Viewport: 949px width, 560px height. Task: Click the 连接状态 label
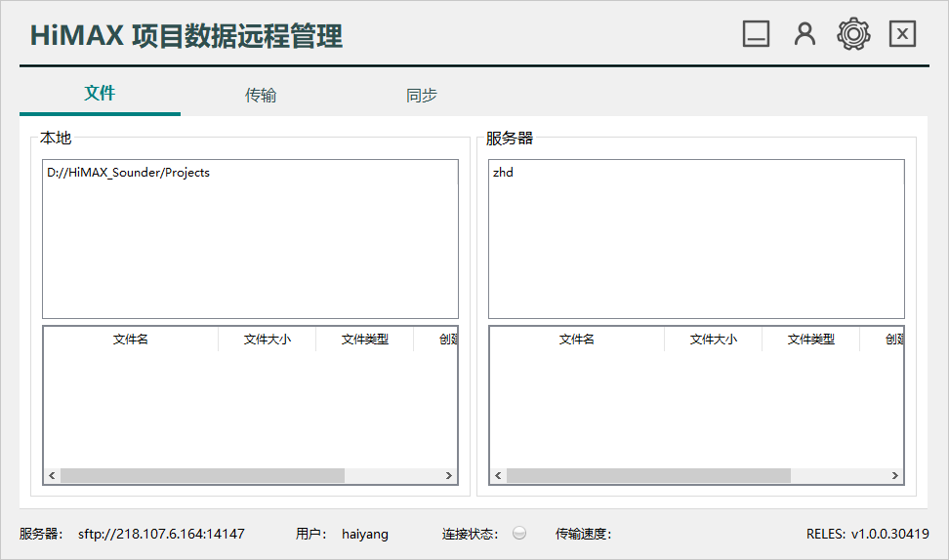point(471,534)
